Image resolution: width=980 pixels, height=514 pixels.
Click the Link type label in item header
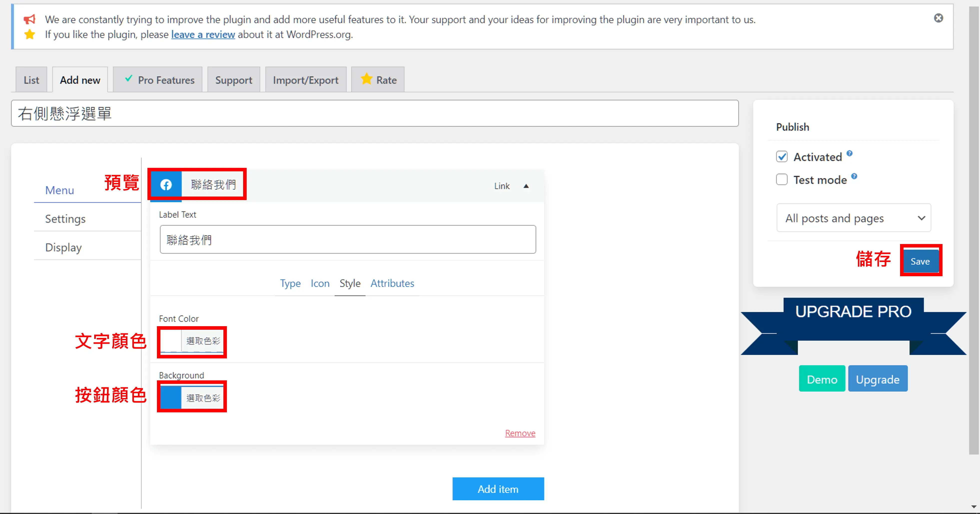point(502,186)
